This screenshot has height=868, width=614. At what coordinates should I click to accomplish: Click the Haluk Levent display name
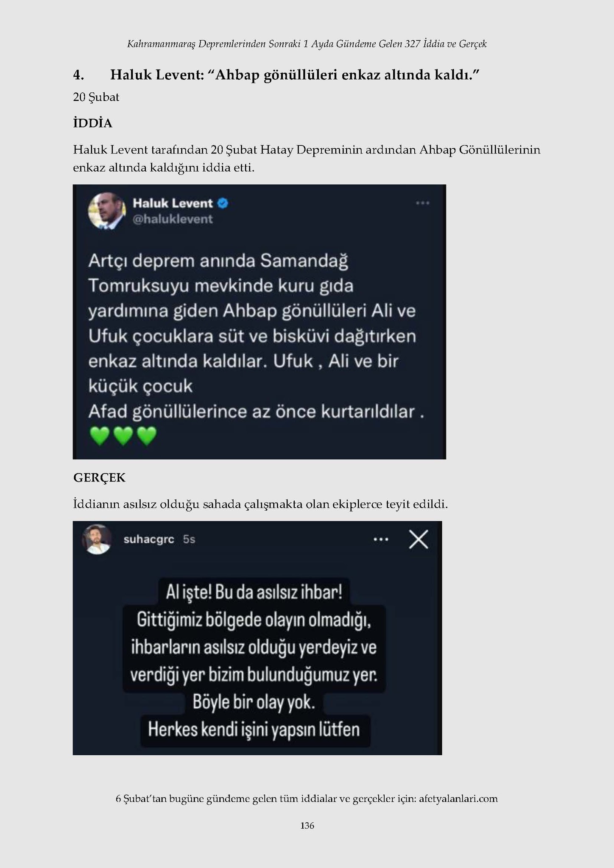173,203
